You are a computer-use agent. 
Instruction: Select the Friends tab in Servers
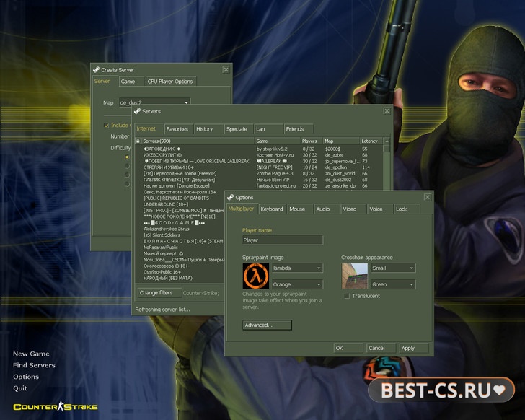298,129
